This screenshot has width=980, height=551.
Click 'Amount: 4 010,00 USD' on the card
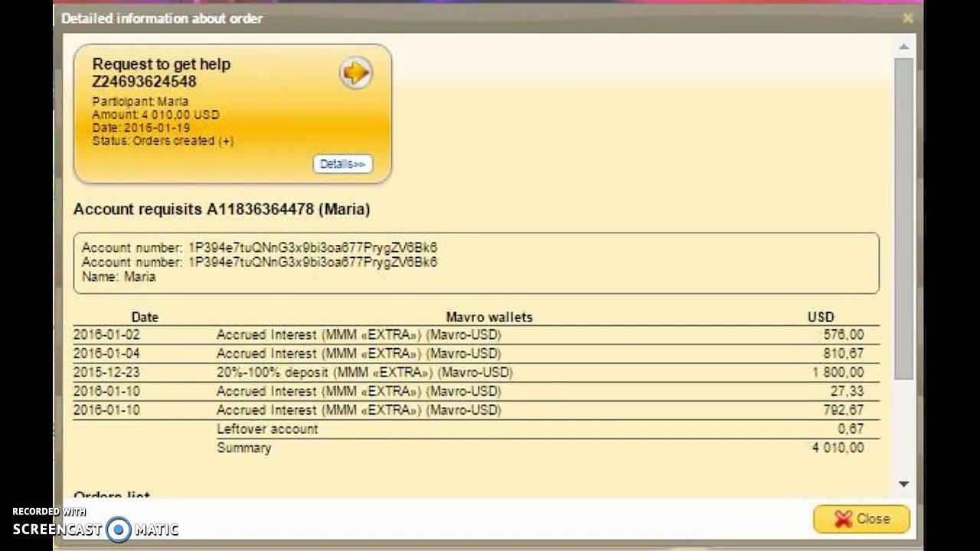155,115
